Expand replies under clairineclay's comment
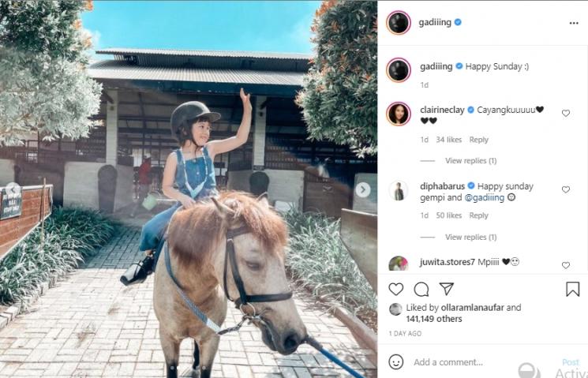 pos(470,161)
